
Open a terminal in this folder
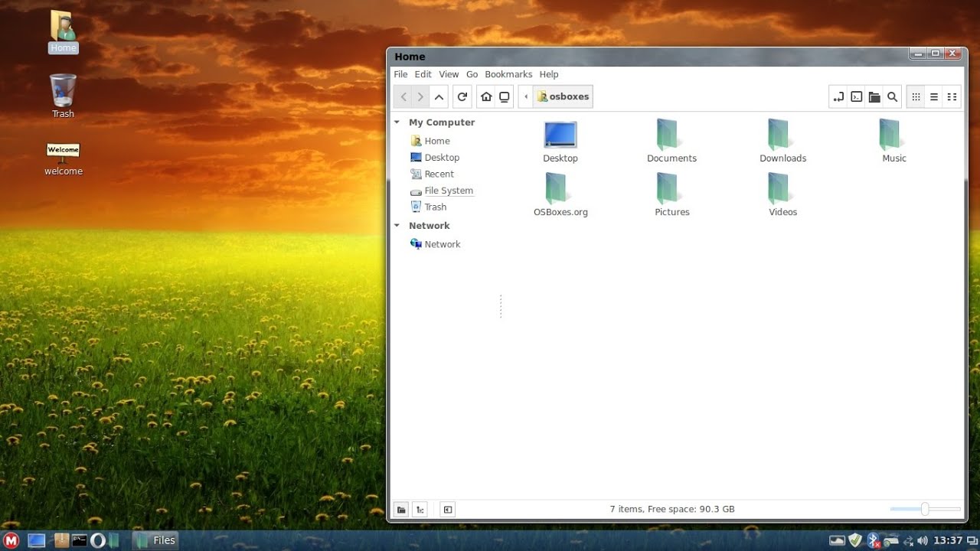click(x=857, y=97)
